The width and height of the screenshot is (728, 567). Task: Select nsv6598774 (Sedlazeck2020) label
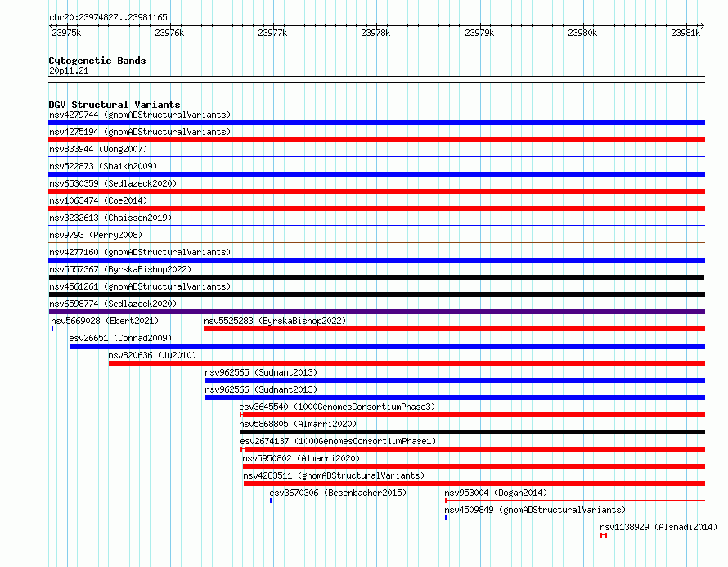[113, 304]
